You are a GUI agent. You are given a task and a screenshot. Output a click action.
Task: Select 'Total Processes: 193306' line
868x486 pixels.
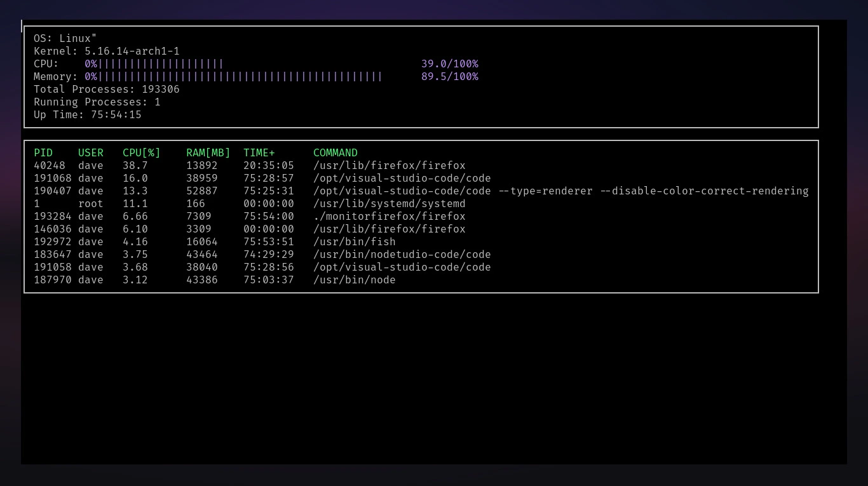click(107, 90)
